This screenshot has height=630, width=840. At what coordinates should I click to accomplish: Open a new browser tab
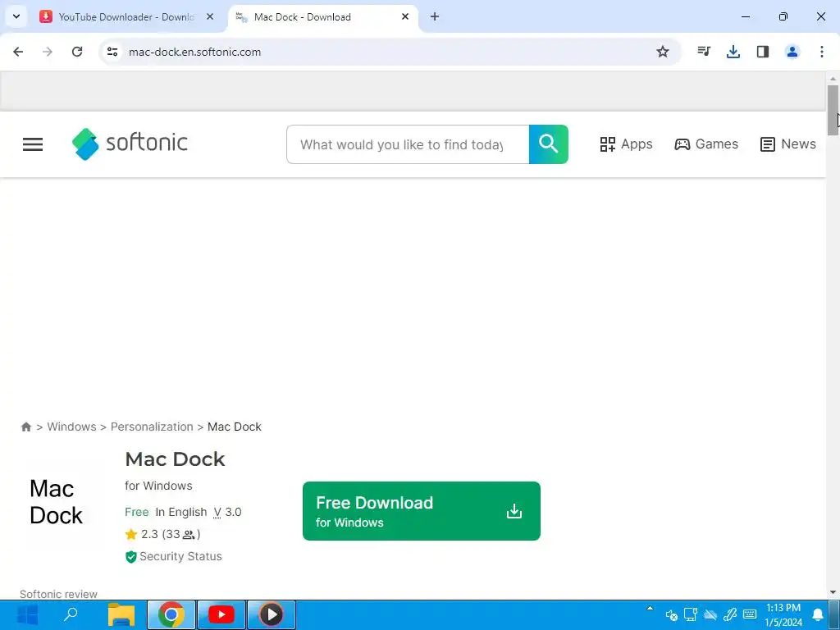coord(435,16)
